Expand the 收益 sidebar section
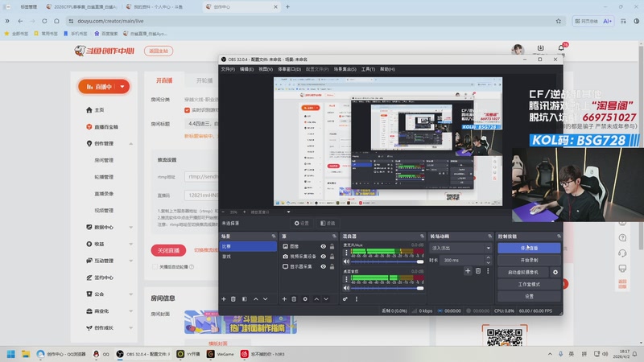Viewport: 644px width, 362px height. tap(131, 245)
